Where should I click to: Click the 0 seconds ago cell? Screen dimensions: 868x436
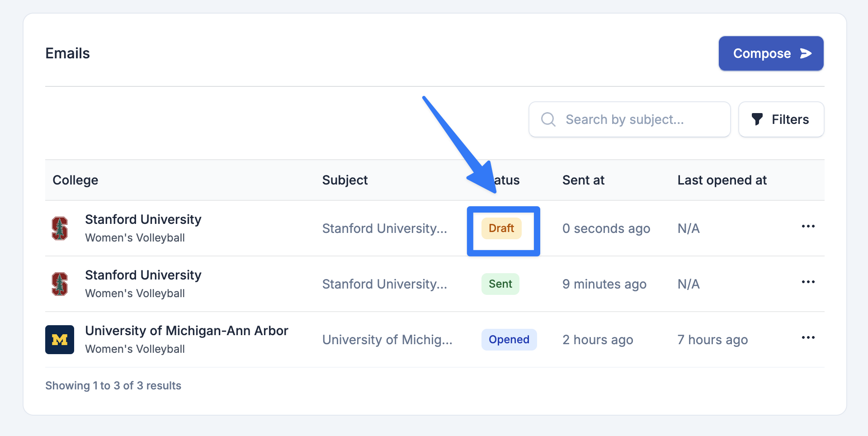tap(606, 228)
